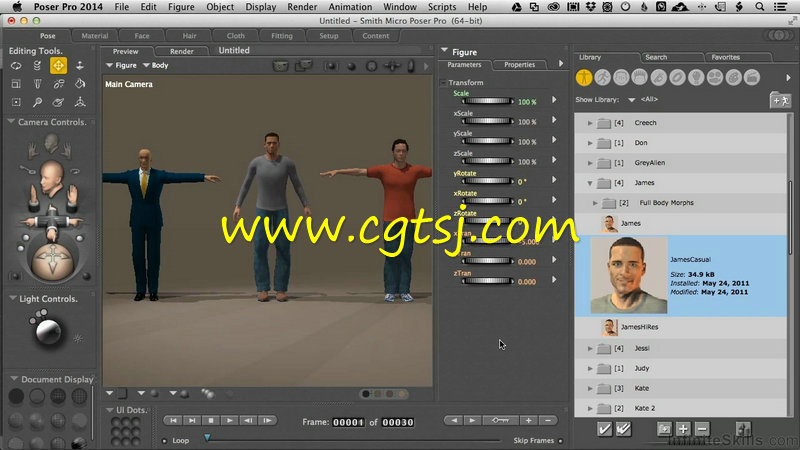Open the Cloth room tab
The image size is (800, 450).
236,36
